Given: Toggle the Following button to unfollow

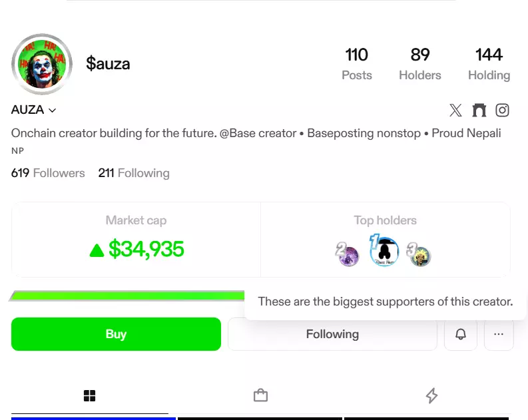Looking at the screenshot, I should pyautogui.click(x=332, y=334).
